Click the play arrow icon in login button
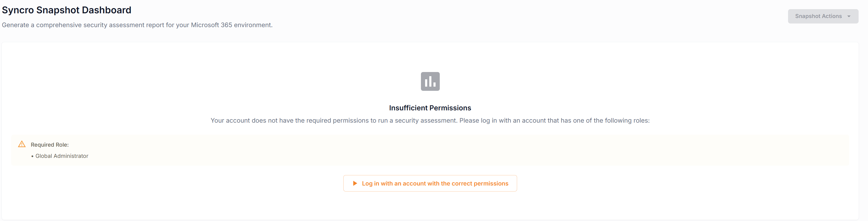The image size is (868, 221). coord(355,183)
